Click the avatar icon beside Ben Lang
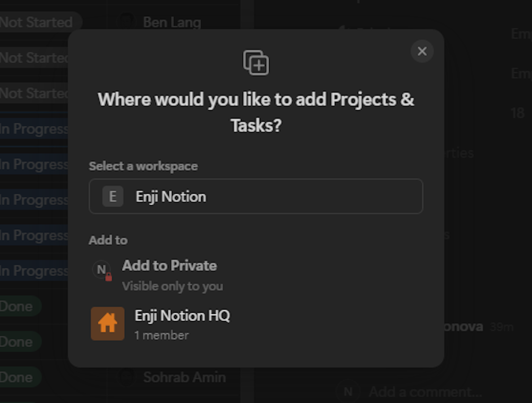Screen dimensions: 532x403 [126, 22]
